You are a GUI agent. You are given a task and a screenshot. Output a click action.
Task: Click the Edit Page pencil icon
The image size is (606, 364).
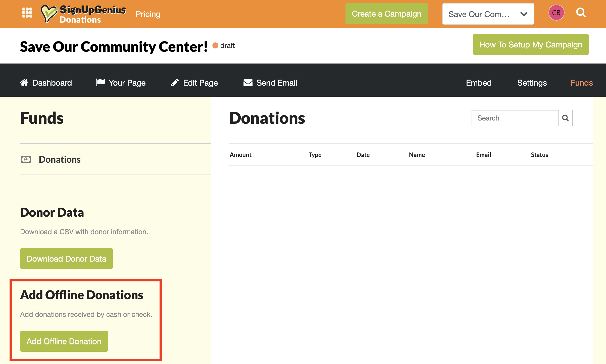[175, 83]
